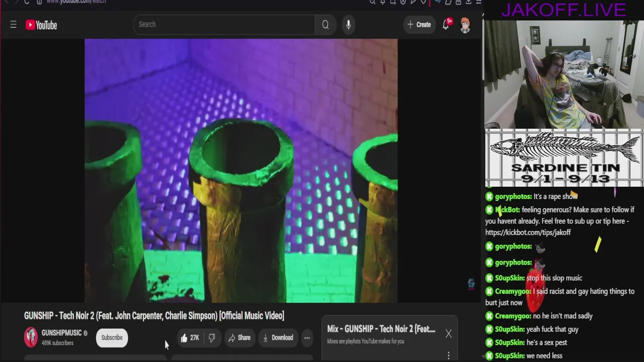Image resolution: width=644 pixels, height=362 pixels.
Task: Open Mix panel vertical dots menu
Action: click(448, 355)
